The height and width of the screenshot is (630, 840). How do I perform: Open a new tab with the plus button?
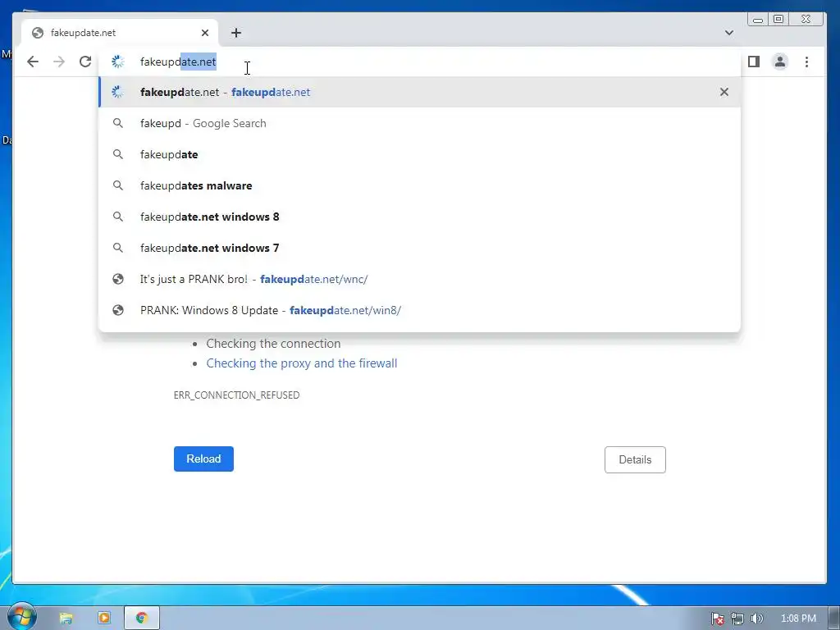click(236, 33)
